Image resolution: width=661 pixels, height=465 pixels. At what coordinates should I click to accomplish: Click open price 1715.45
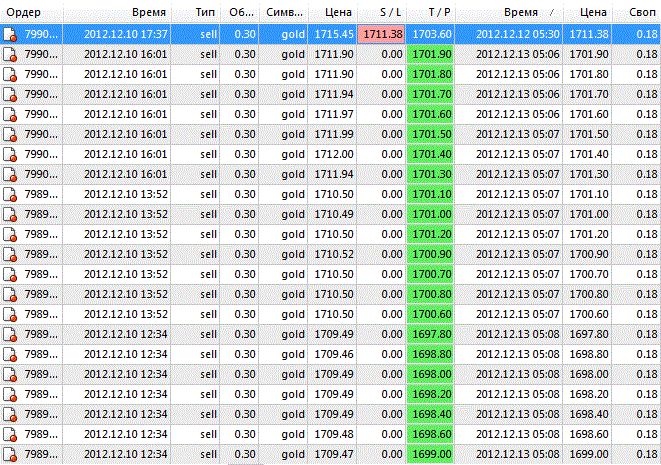click(334, 34)
